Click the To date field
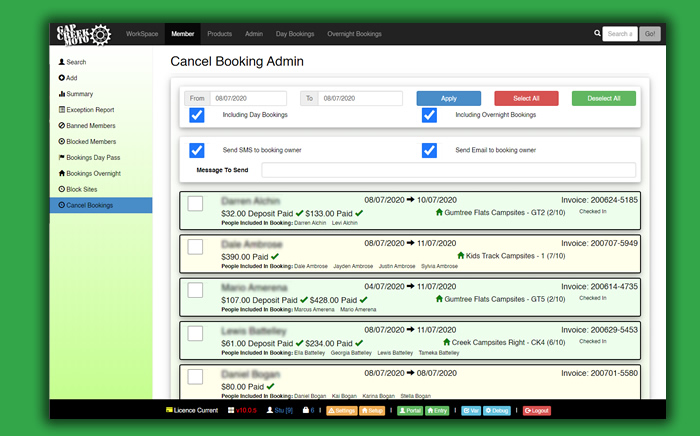Viewport: 700px width, 436px height. (360, 99)
